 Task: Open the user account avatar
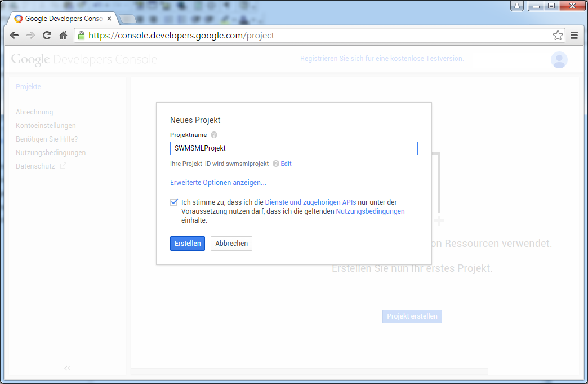[559, 60]
